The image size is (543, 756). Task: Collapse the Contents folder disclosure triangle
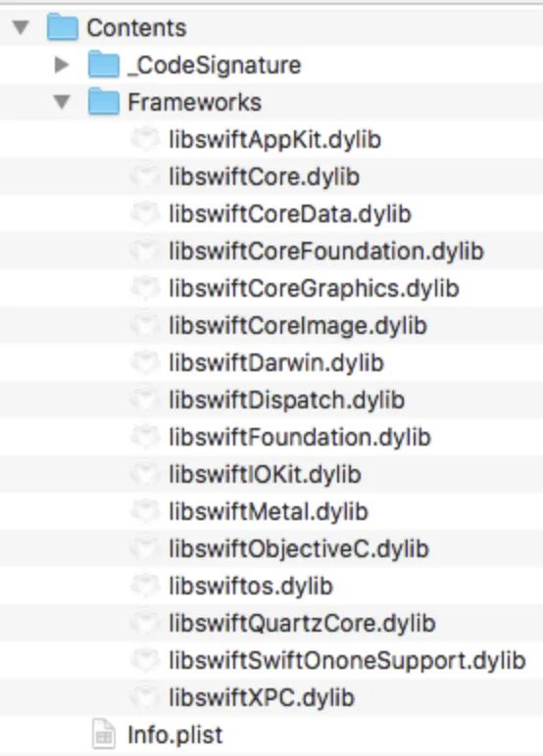(x=21, y=27)
